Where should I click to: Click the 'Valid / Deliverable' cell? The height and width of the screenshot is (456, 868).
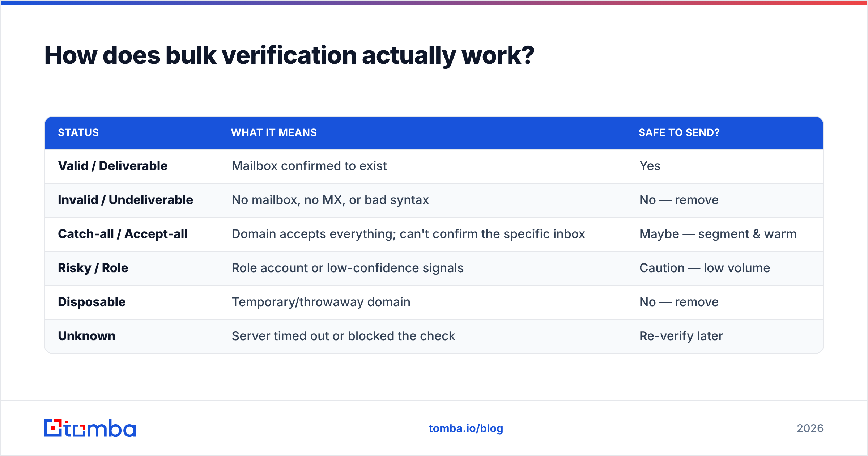pos(131,166)
